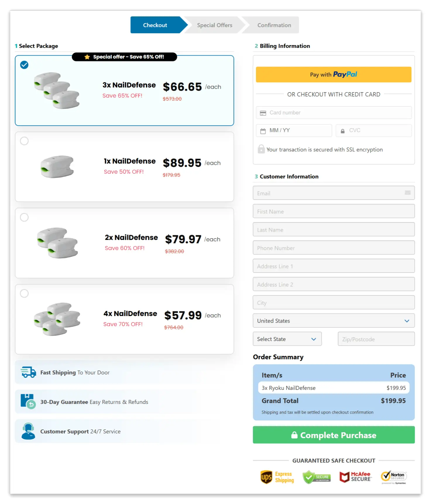Click the Save 70% OFF! label
This screenshot has width=431, height=504.
click(123, 324)
